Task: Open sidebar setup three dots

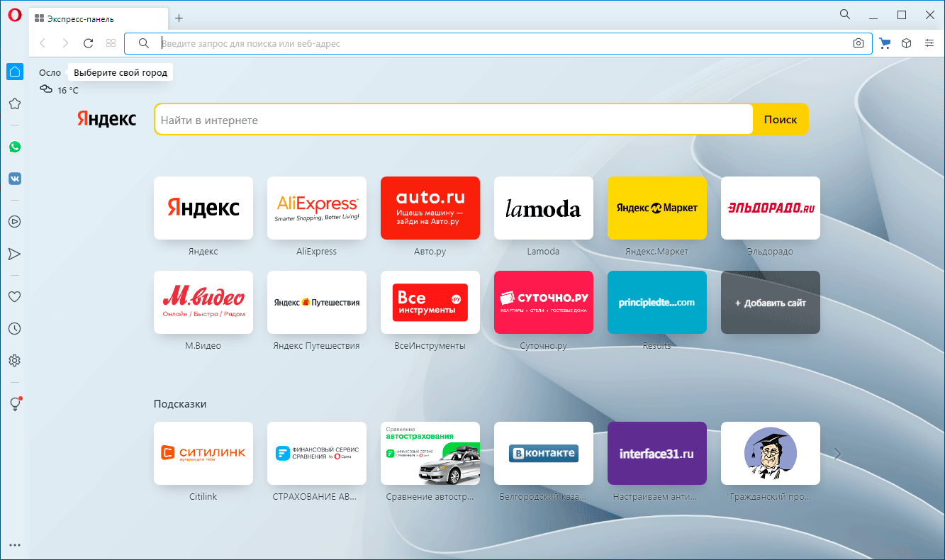Action: coord(14,545)
